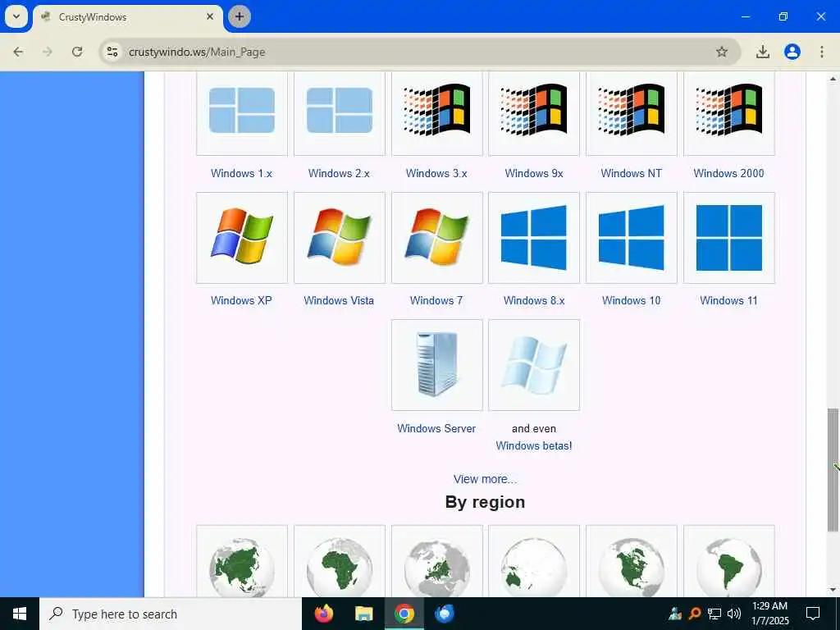Screen dimensions: 840x630
Task: Click the Chrome taskbar icon
Action: (x=404, y=614)
